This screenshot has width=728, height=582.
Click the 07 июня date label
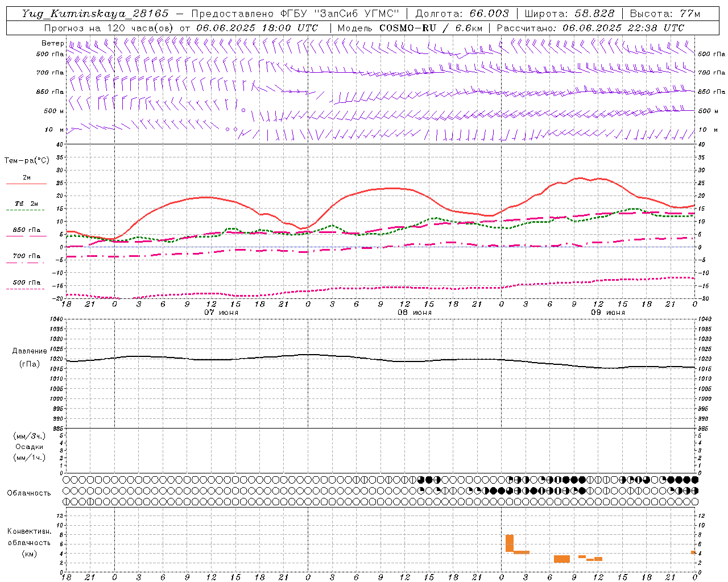[221, 313]
